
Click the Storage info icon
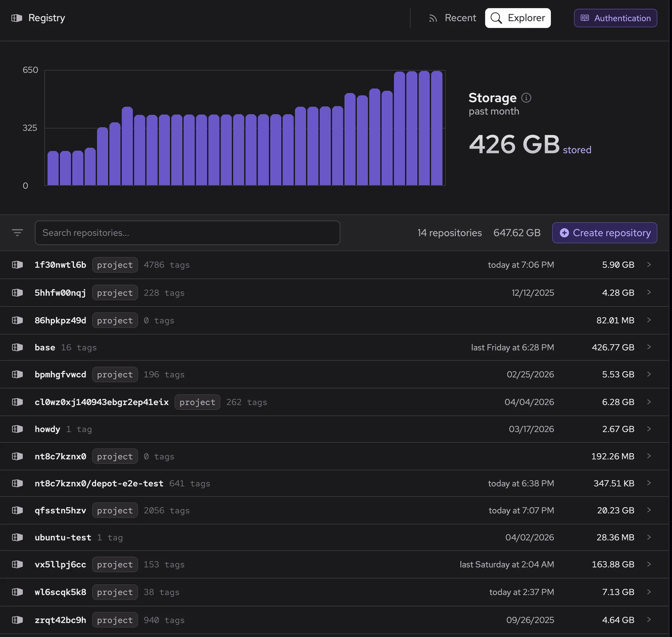coord(526,98)
